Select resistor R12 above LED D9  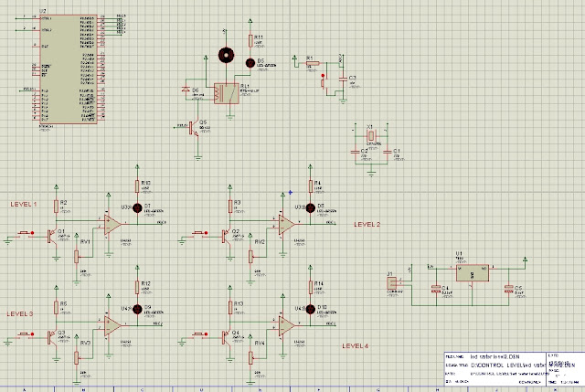[137, 287]
